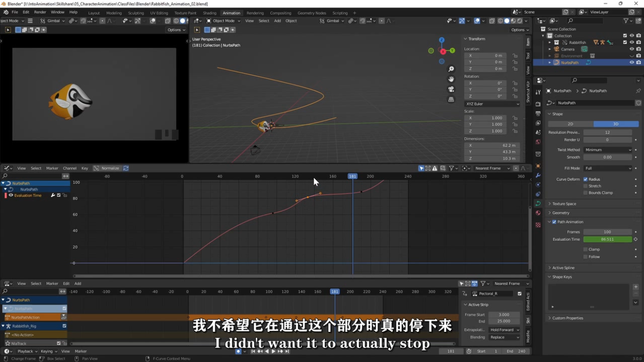Open graph editor Nearest Frame snap dropdown

492,168
